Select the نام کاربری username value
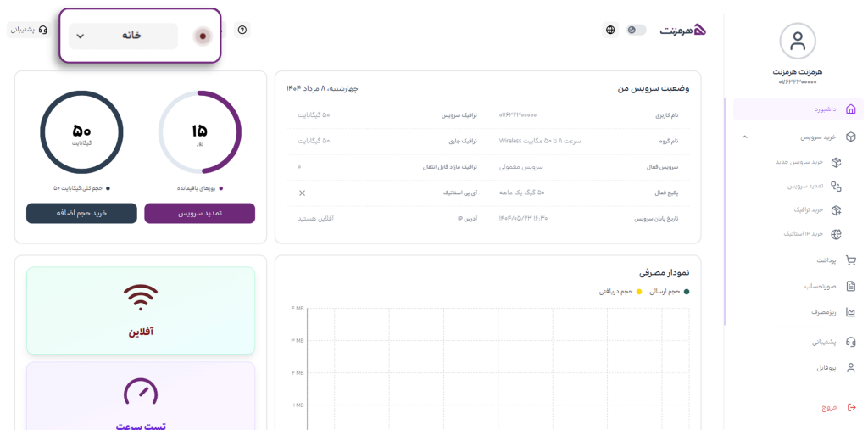This screenshot has width=868, height=430. (518, 115)
